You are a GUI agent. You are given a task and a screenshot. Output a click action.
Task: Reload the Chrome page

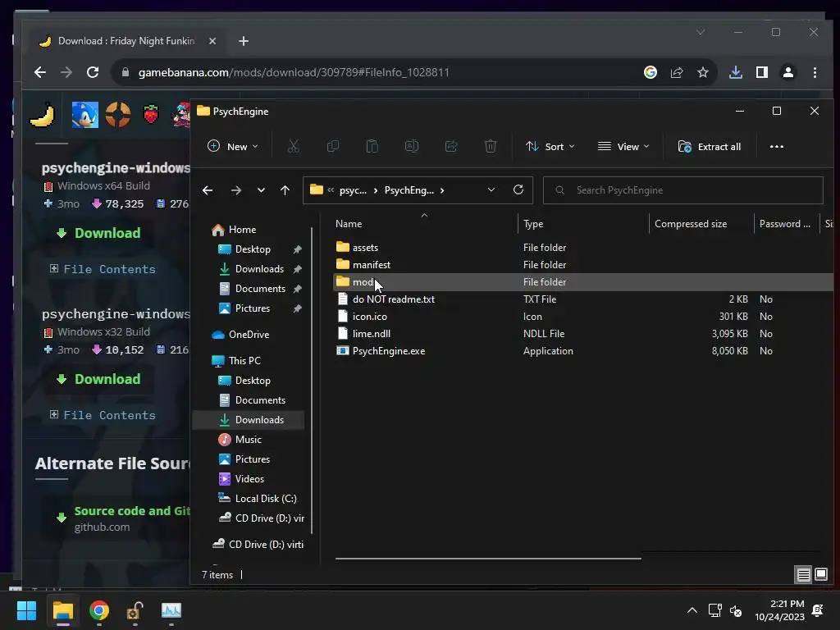[93, 72]
